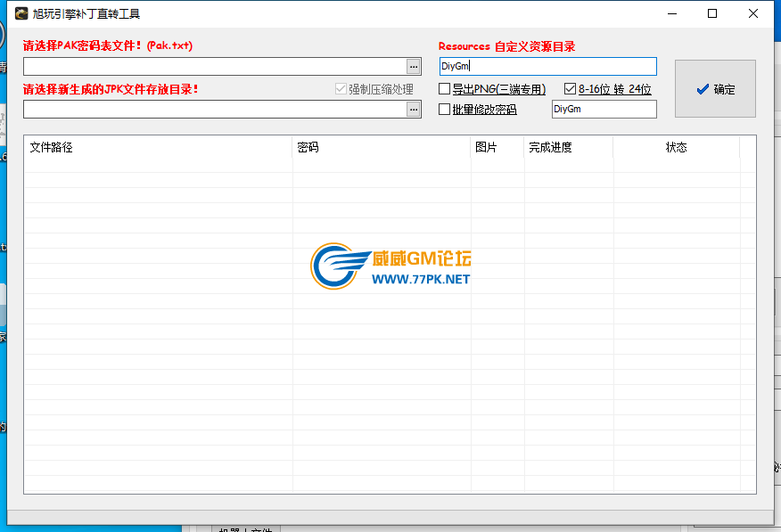Browse for the JPK output directory
781x532 pixels.
413,109
